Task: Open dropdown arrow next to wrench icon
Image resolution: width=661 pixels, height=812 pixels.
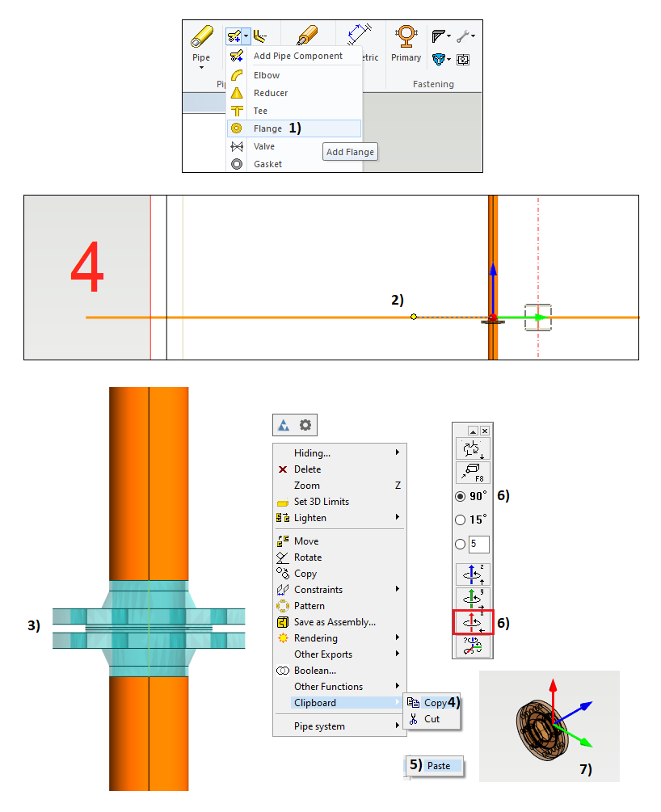Action: click(473, 36)
